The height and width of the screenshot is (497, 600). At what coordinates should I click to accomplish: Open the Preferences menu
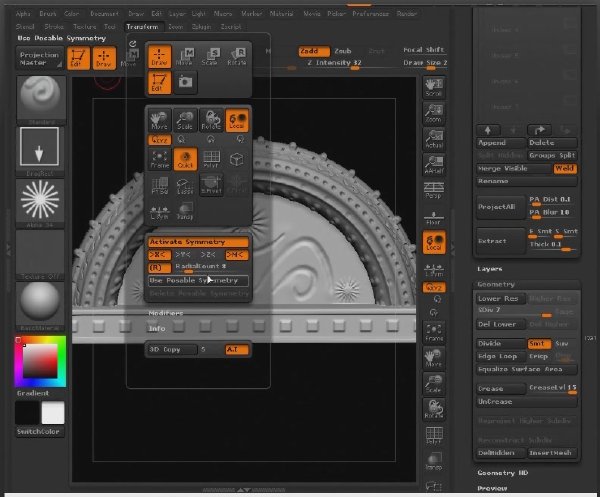(x=370, y=14)
